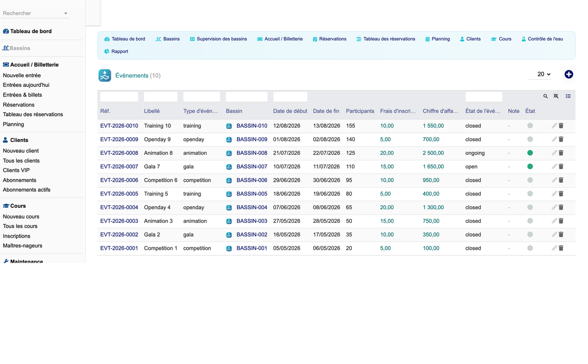Screen dimensions: 588x364
Task: Click the 'Competition 6' label cell
Action: [x=161, y=180]
